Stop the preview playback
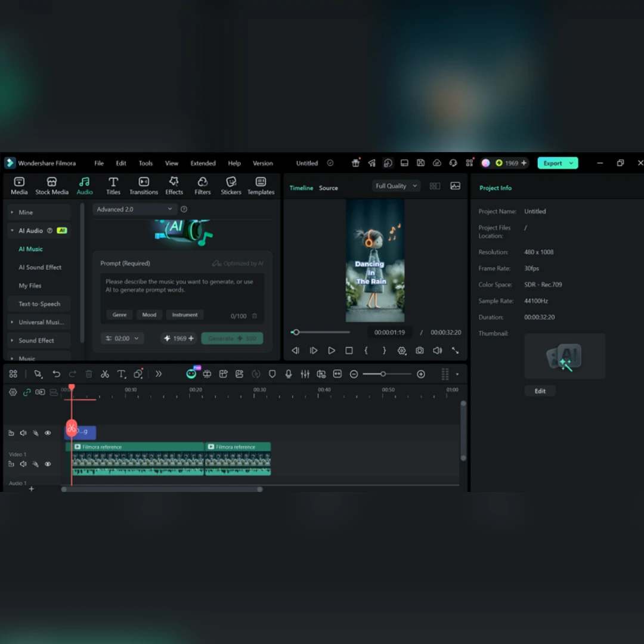The height and width of the screenshot is (644, 644). pos(349,351)
